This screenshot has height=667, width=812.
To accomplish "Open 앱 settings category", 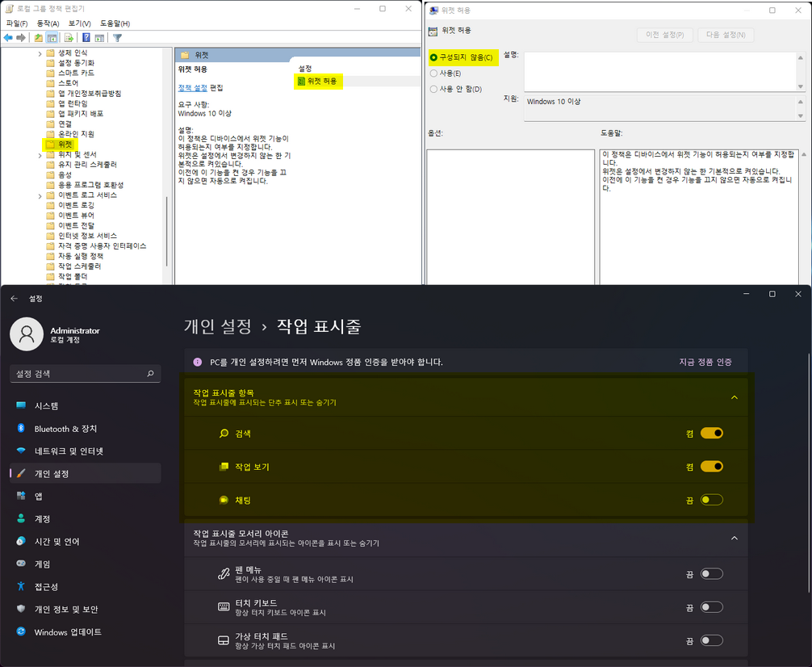I will point(86,496).
